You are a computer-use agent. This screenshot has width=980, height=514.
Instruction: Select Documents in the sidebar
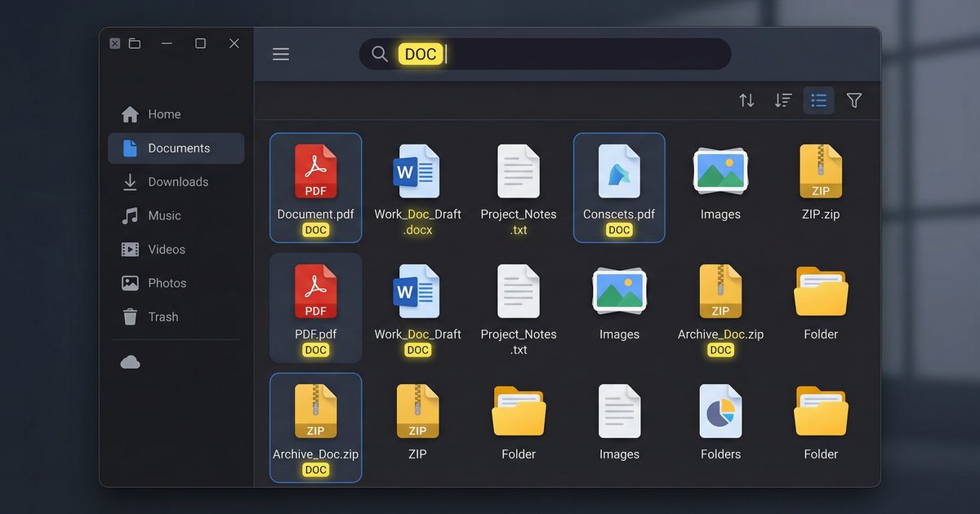(176, 148)
